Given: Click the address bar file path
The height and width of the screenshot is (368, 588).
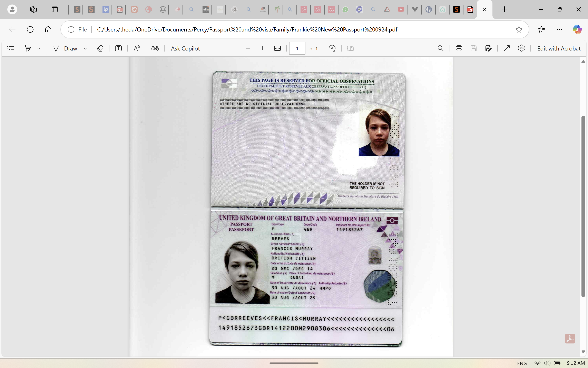Looking at the screenshot, I should (247, 29).
